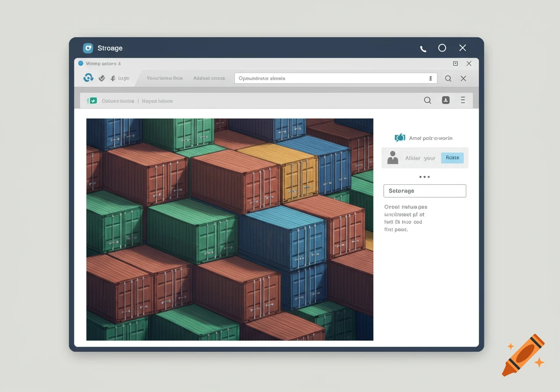Click the user avatar silhouette
560x392 pixels.
pos(392,157)
